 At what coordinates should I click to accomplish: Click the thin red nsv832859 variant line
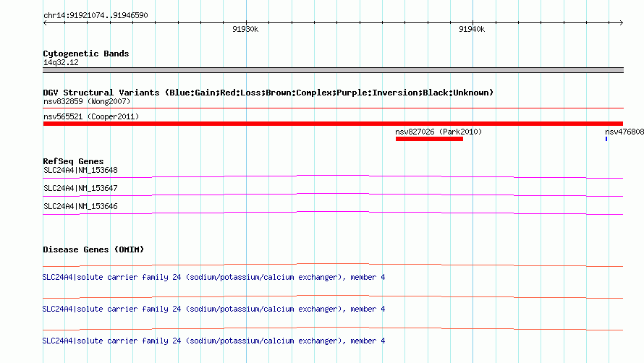(333, 108)
